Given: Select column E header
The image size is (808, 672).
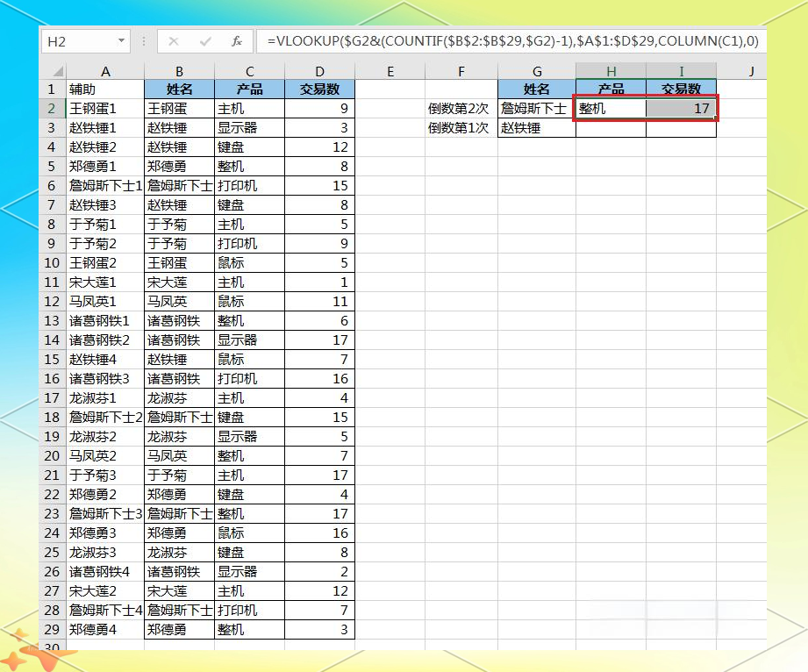Looking at the screenshot, I should click(390, 71).
